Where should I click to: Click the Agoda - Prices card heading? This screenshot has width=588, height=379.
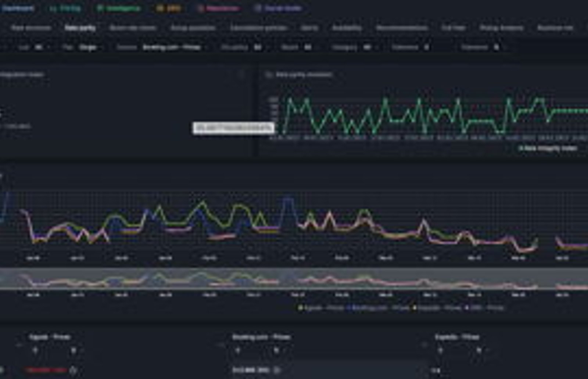[50, 337]
